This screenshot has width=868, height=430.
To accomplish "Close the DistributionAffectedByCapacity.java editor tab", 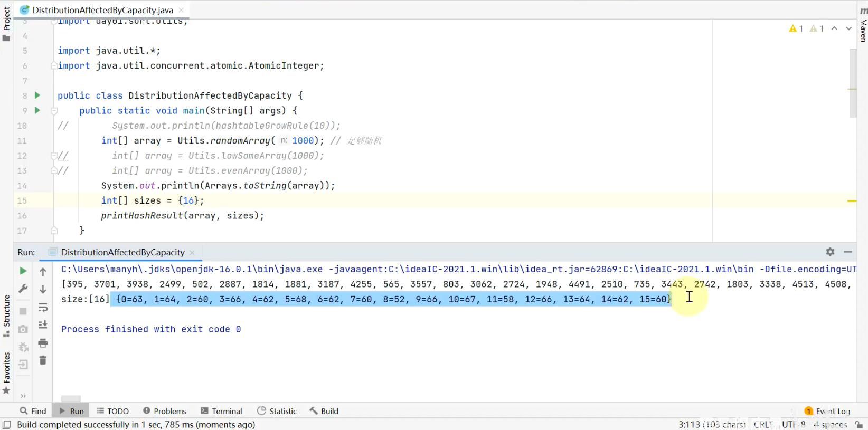I will point(181,10).
